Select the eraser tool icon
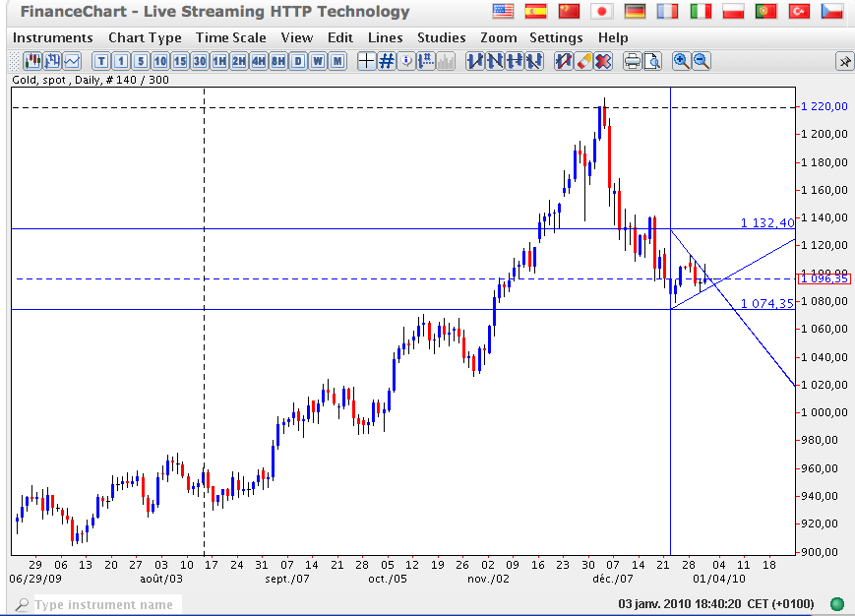 tap(583, 61)
